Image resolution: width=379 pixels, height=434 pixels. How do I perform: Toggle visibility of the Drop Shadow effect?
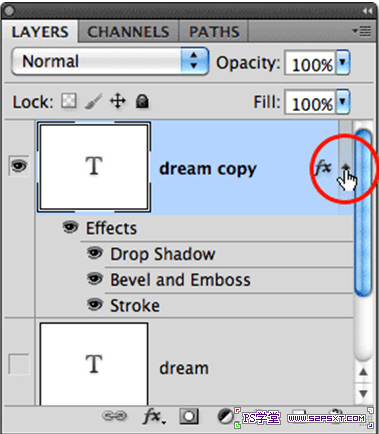(95, 253)
